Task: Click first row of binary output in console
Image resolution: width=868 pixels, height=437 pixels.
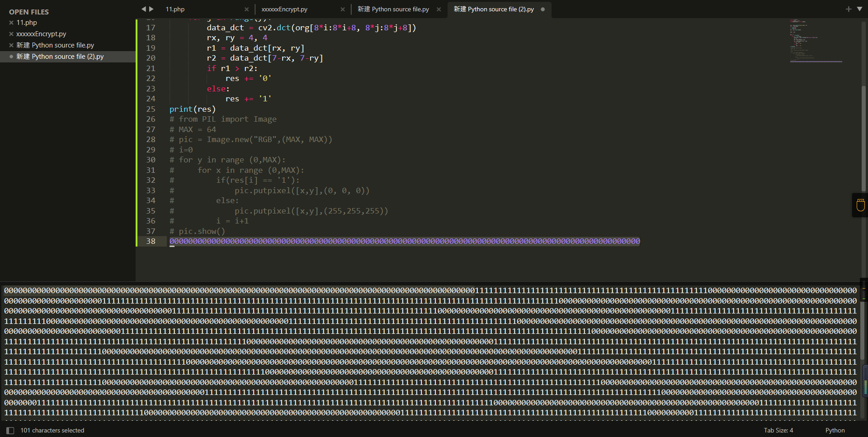Action: [x=430, y=290]
